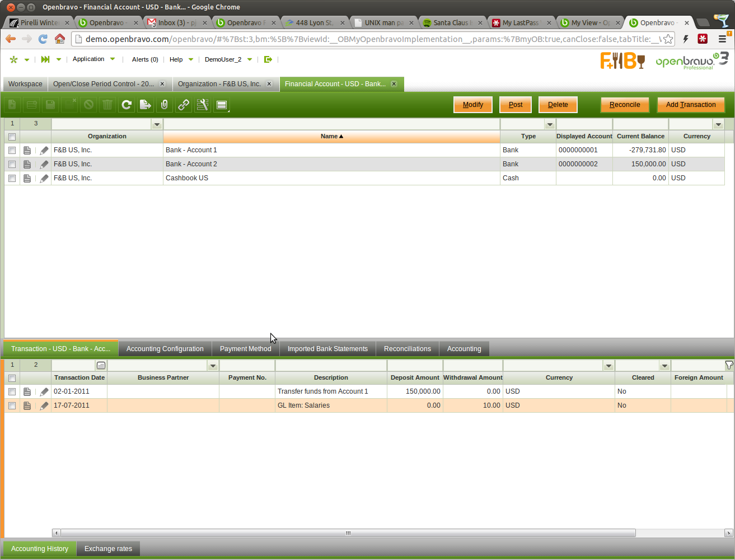
Task: Check the 02-01-2011 transaction row checkbox
Action: click(x=12, y=391)
